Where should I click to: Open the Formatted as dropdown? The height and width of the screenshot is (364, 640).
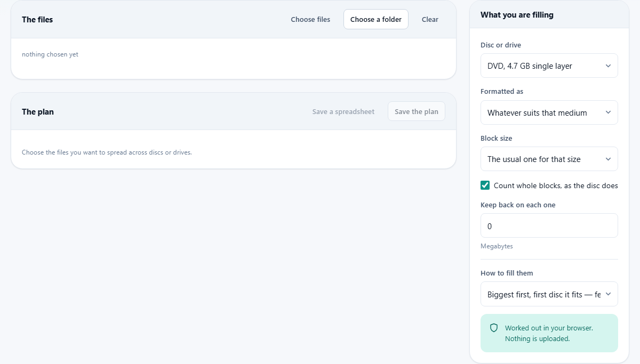pos(549,112)
